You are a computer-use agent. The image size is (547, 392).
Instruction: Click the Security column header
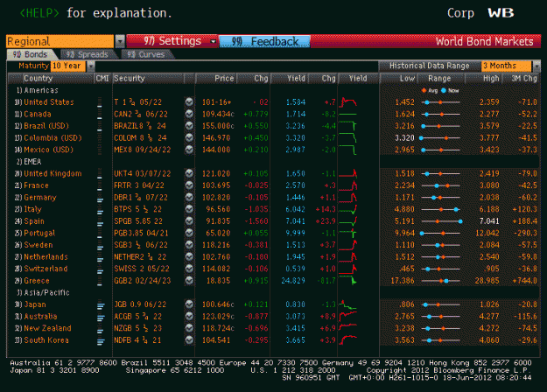(149, 79)
